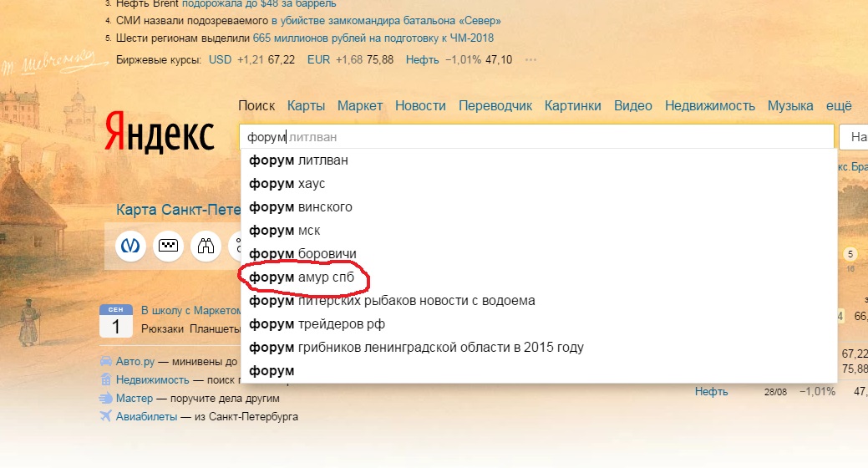868x468 pixels.
Task: Click the car icon beside Авто.ру
Action: [x=105, y=362]
